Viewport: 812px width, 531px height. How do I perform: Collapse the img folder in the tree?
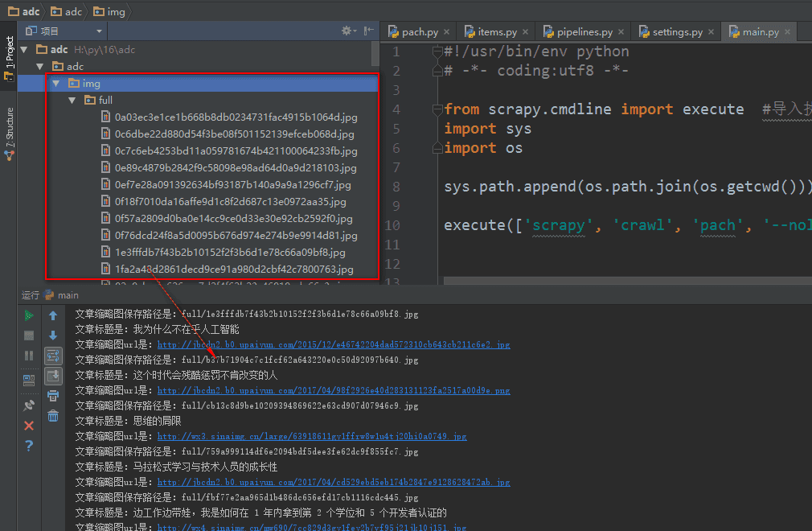pyautogui.click(x=55, y=84)
